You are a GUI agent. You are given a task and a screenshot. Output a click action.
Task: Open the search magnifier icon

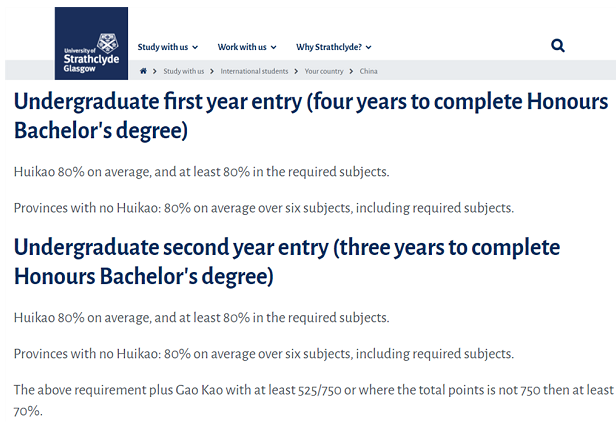[x=557, y=46]
